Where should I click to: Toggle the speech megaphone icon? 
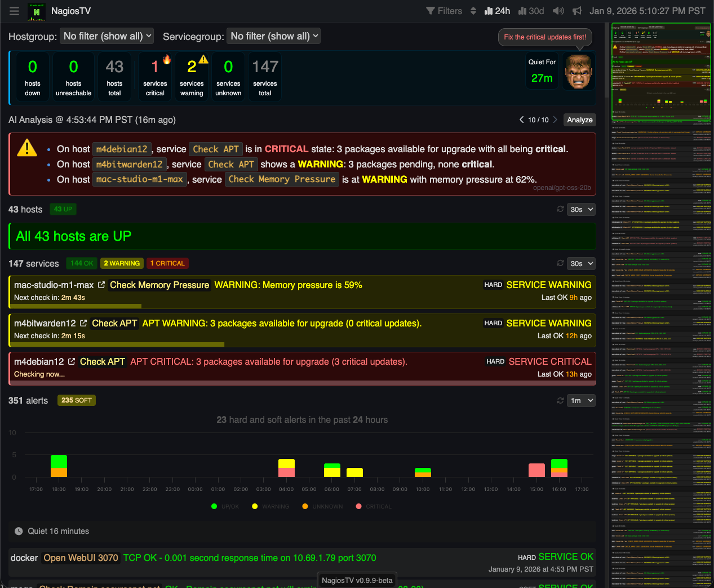(577, 11)
